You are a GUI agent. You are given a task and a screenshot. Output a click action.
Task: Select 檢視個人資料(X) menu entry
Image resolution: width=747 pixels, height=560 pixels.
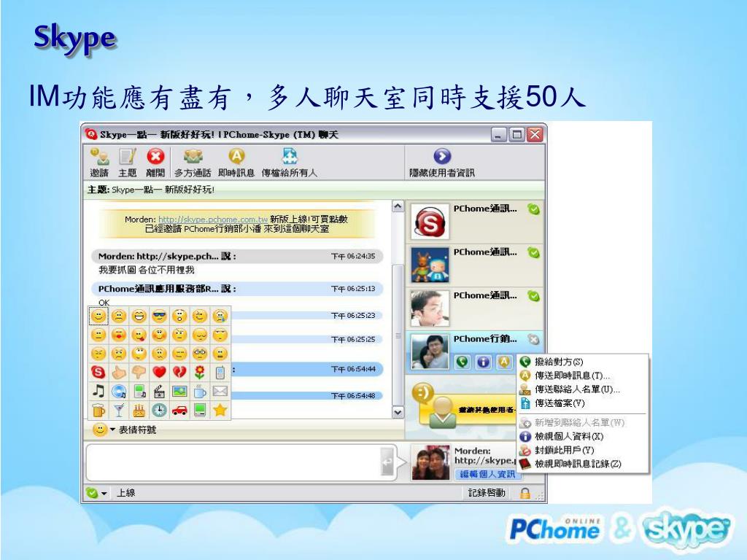[x=582, y=436]
